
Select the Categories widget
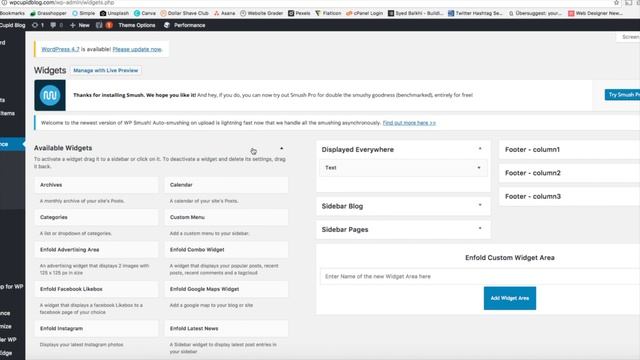click(x=96, y=218)
